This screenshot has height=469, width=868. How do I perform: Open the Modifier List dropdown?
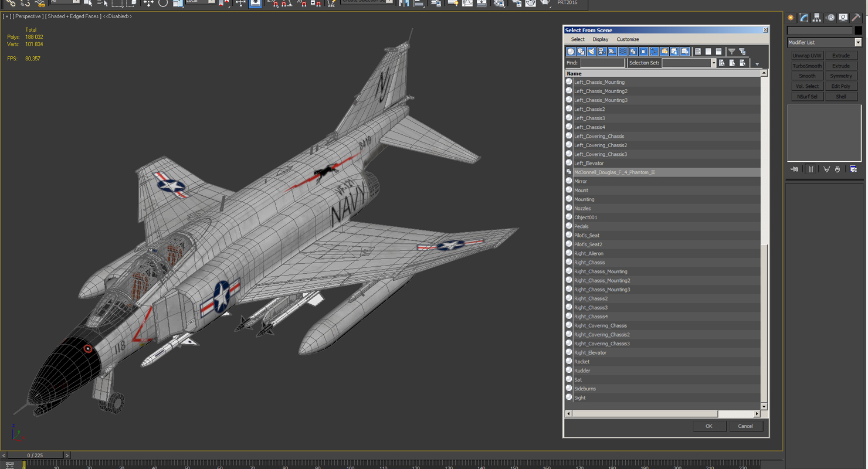coord(824,42)
